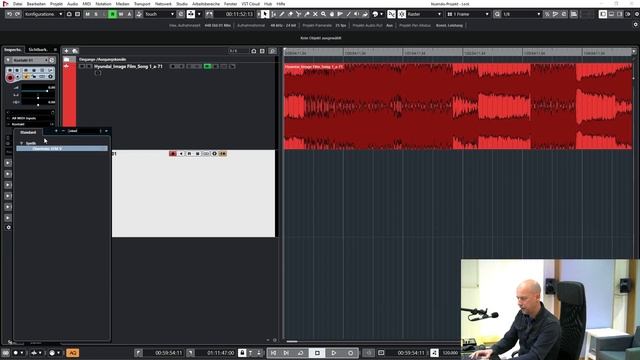
Task: Select the Zoom magnifier tool
Action: point(323,14)
